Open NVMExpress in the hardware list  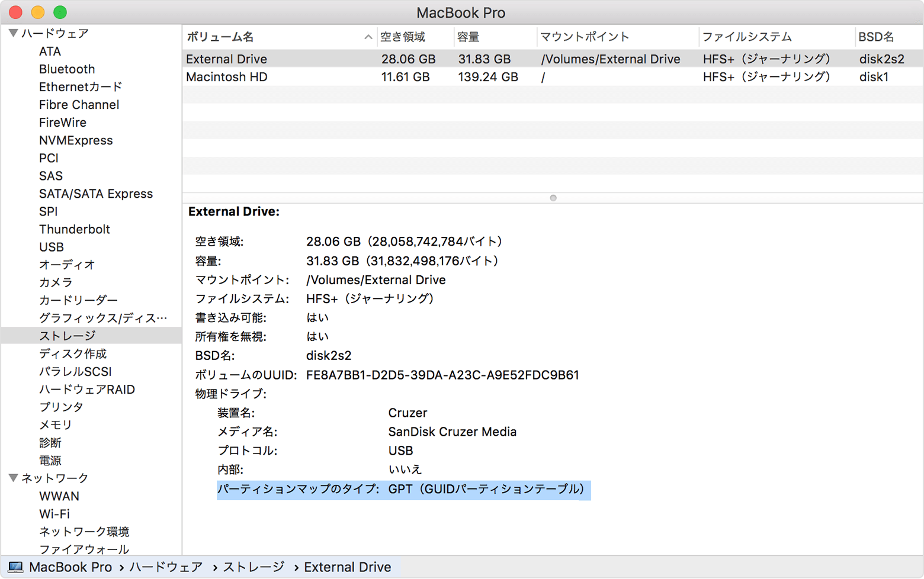point(75,140)
